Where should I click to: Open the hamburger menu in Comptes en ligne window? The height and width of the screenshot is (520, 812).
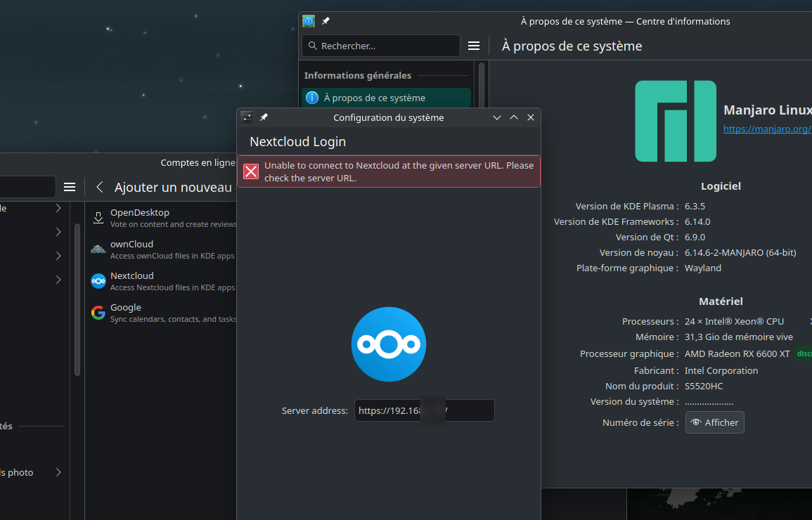click(70, 188)
